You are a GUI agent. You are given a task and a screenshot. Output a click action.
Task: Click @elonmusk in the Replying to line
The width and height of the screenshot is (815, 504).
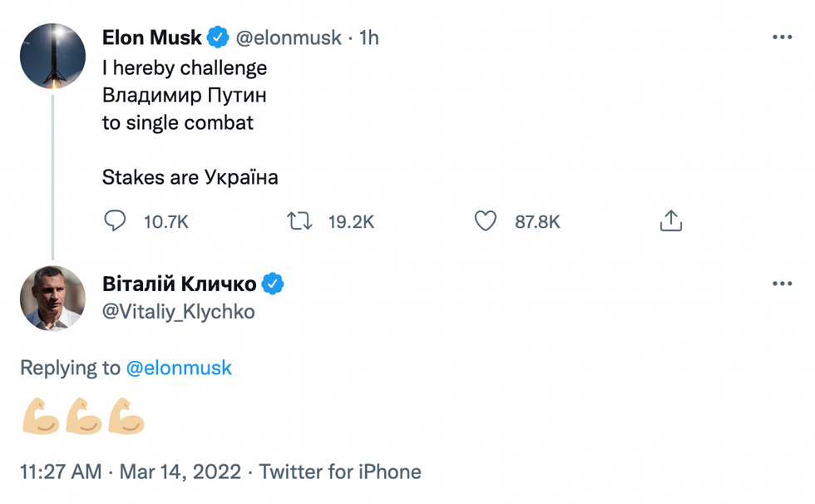pyautogui.click(x=179, y=368)
